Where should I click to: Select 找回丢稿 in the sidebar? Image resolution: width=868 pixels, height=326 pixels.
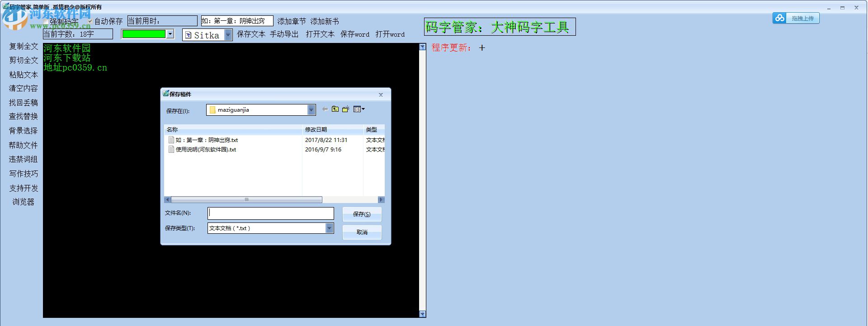click(x=24, y=103)
